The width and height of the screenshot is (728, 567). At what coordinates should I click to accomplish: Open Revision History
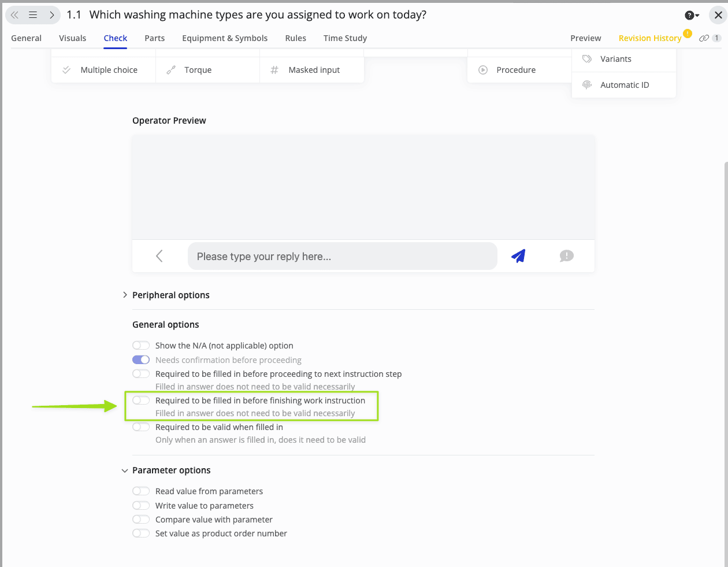649,38
